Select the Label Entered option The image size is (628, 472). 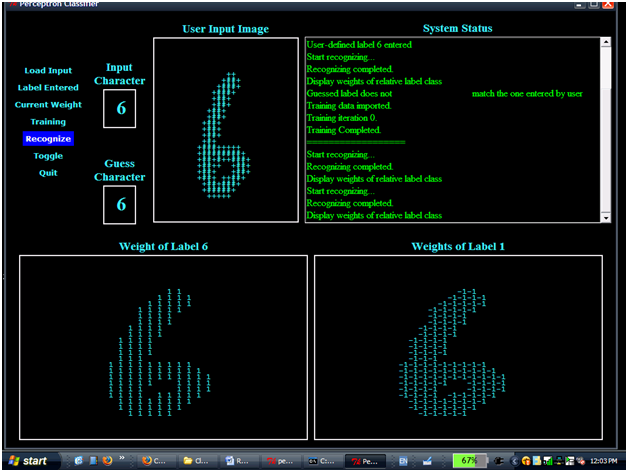click(x=48, y=87)
